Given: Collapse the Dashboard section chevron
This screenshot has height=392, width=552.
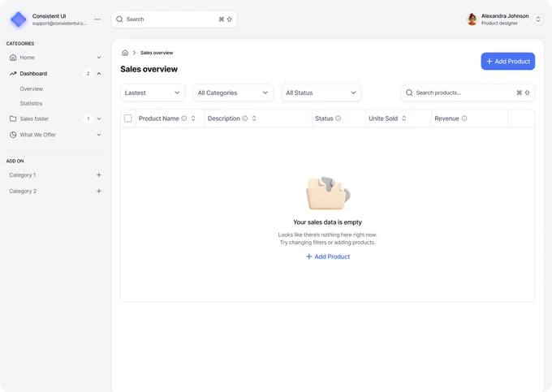Looking at the screenshot, I should point(99,74).
